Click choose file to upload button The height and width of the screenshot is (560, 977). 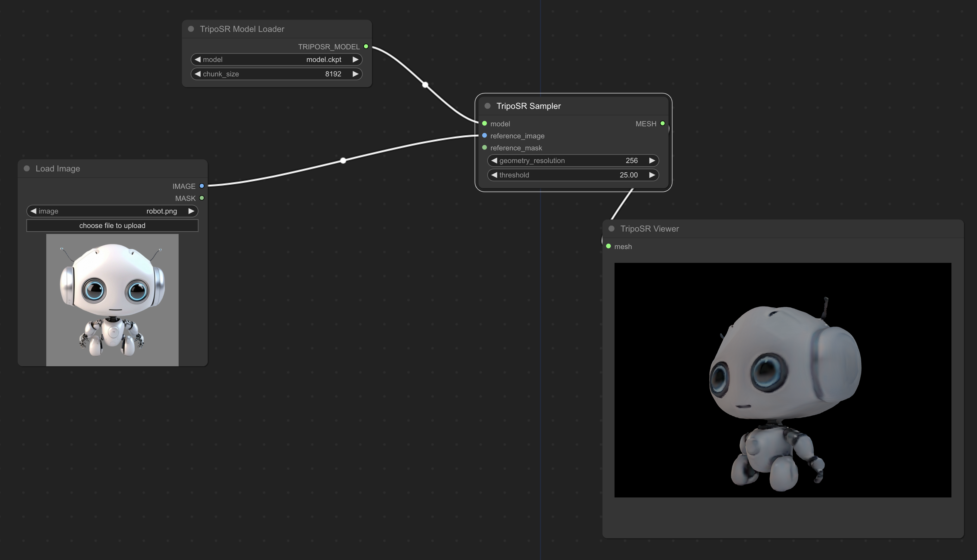coord(112,225)
